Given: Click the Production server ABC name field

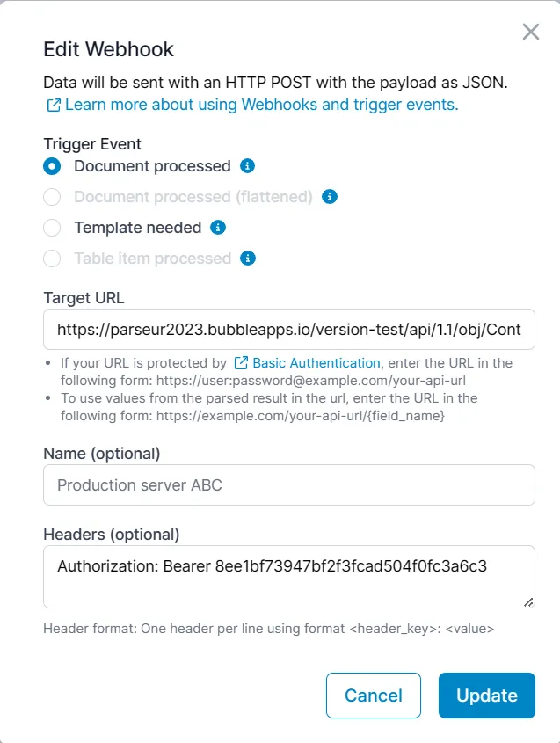Looking at the screenshot, I should tap(288, 484).
